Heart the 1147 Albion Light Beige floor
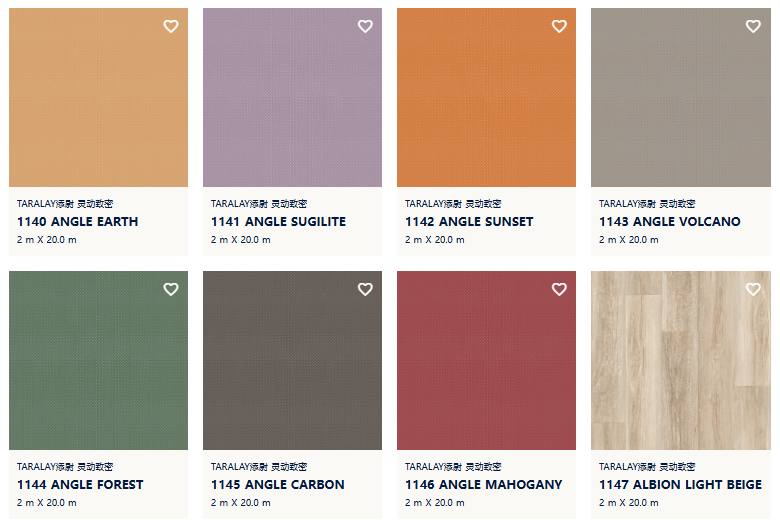This screenshot has height=528, width=780. 753,289
